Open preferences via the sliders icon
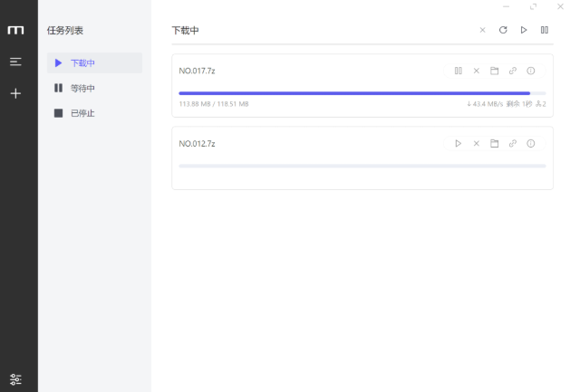Viewport: 570px width, 392px height. tap(15, 378)
